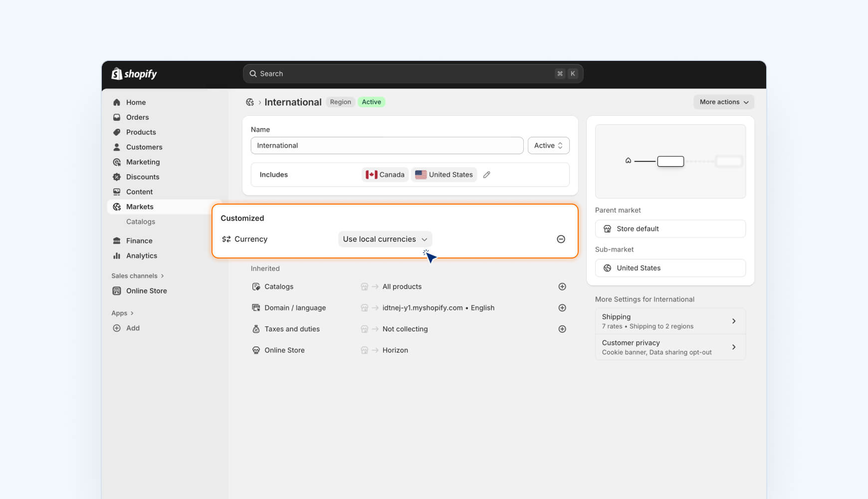This screenshot has width=868, height=499.
Task: Click the Orders icon in sidebar
Action: (x=117, y=117)
